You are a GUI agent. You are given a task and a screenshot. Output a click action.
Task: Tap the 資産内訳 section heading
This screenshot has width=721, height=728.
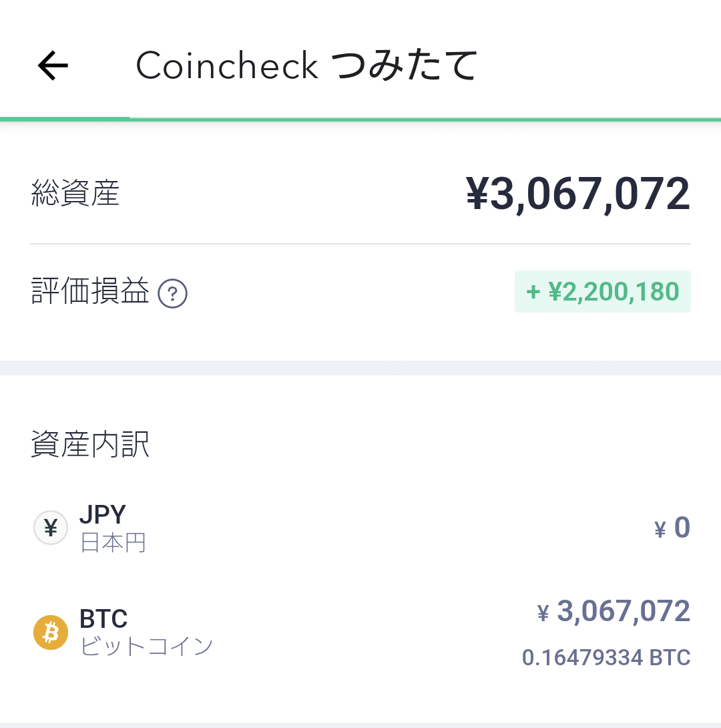[90, 444]
